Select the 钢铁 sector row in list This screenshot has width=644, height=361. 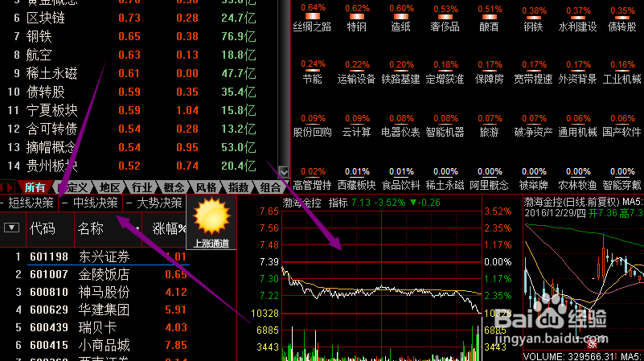click(139, 36)
